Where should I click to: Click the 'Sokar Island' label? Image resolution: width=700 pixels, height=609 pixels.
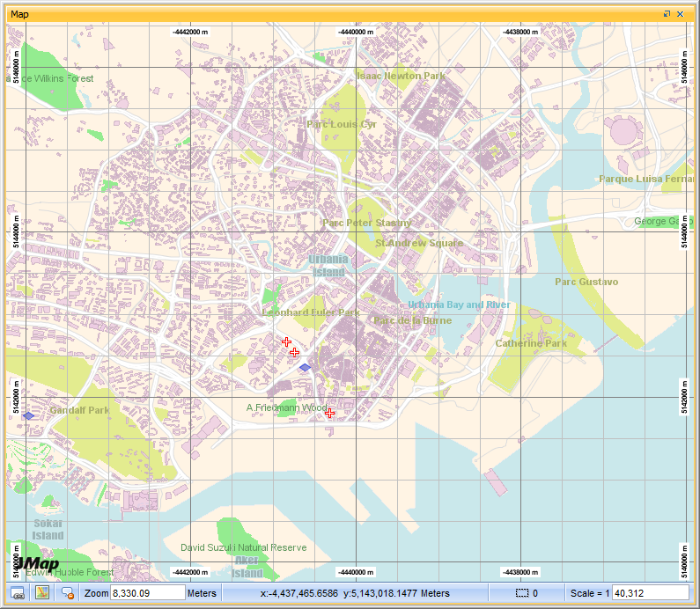tap(48, 529)
